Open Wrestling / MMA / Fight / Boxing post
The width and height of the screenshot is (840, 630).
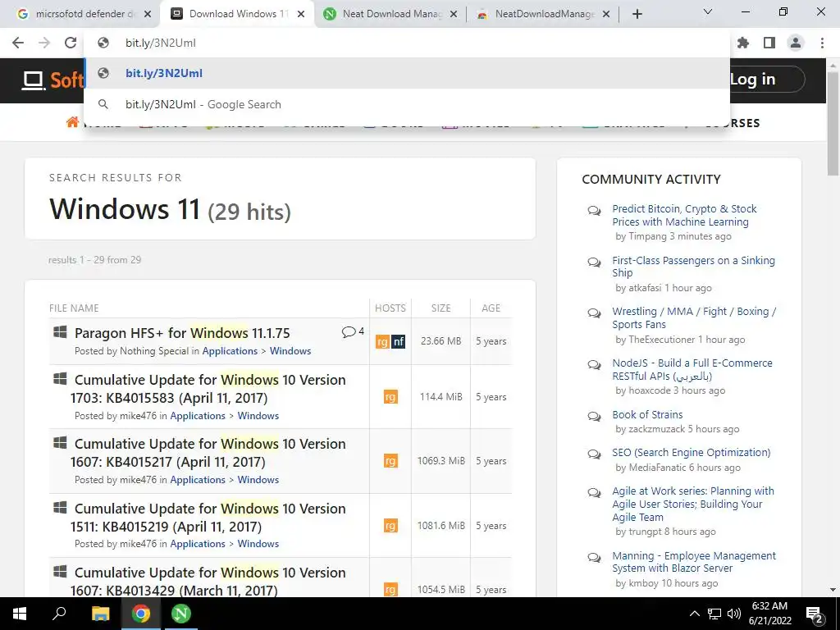694,317
